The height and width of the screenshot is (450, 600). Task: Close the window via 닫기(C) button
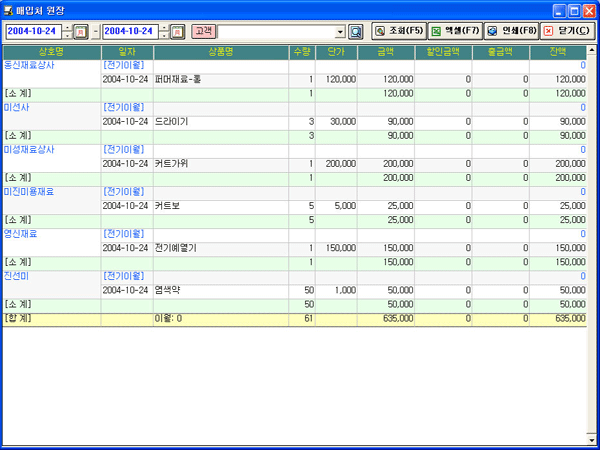coord(568,31)
